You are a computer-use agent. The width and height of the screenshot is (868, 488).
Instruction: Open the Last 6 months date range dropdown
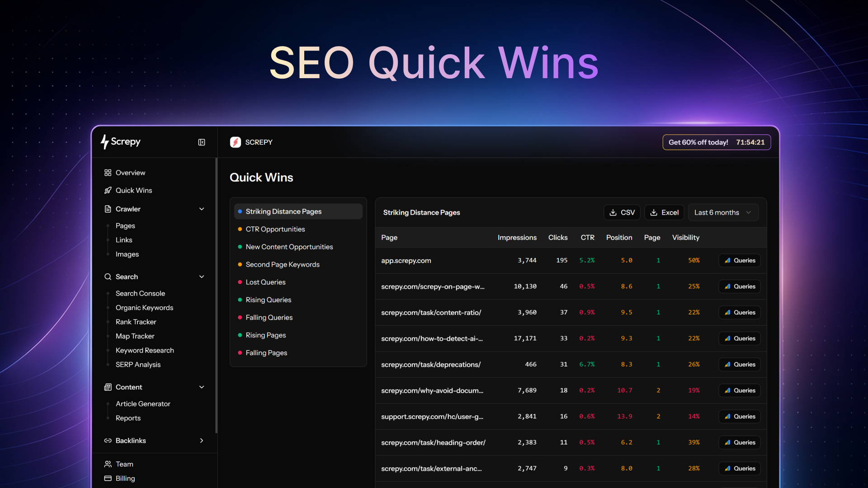coord(723,212)
